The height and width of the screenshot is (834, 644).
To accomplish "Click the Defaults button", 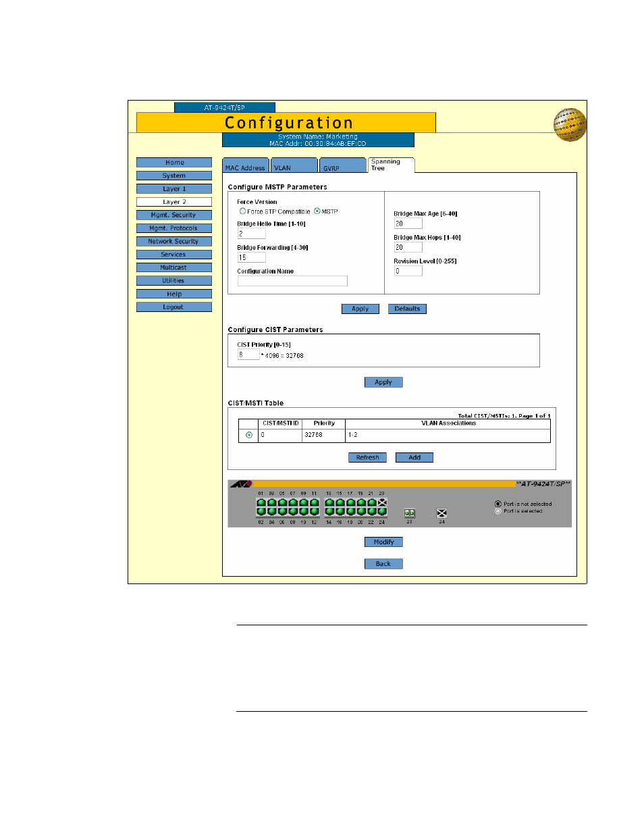I will pos(407,309).
